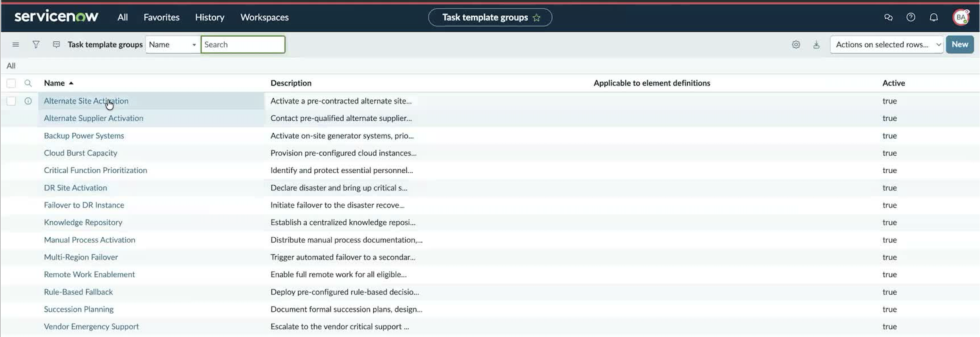Viewport: 980px width, 337px height.
Task: Click 'Initiate failover to the disaster' cell
Action: point(337,205)
